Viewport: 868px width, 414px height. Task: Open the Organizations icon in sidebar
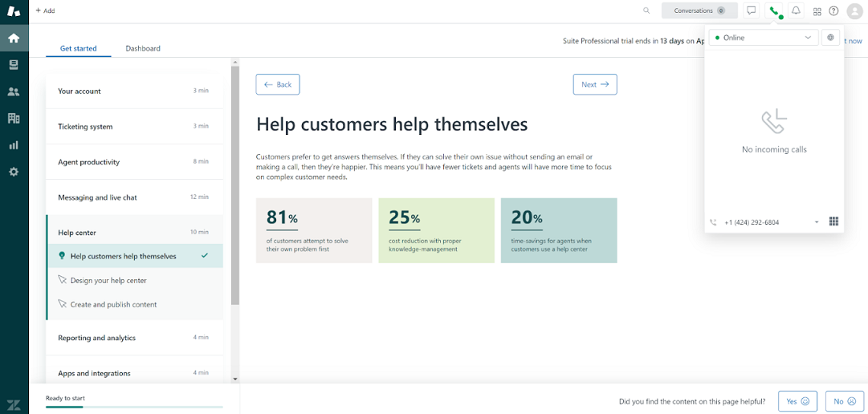coord(14,118)
